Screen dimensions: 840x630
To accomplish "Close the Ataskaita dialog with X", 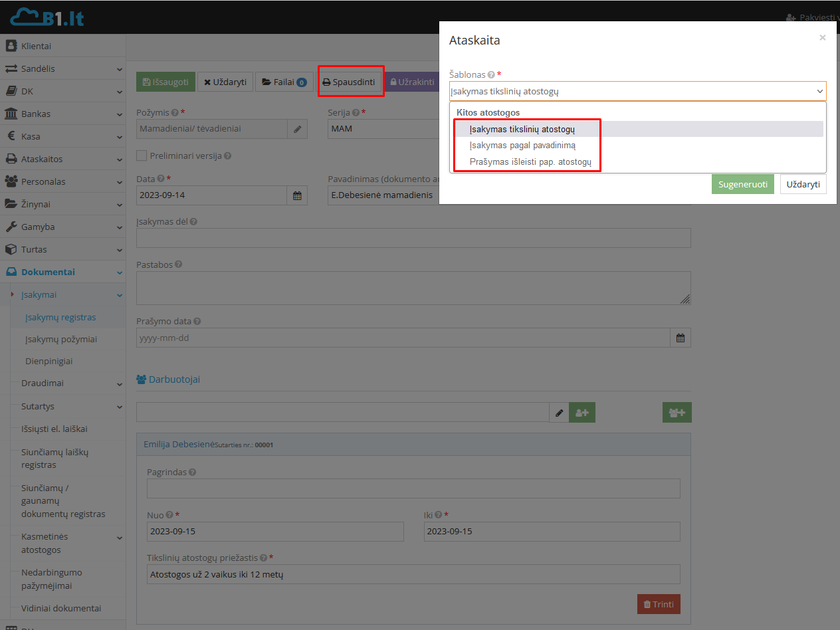I will coord(822,38).
